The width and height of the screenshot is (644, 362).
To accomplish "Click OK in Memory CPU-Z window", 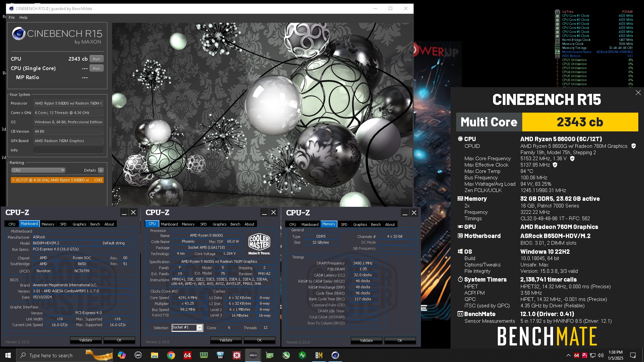I will [400, 341].
